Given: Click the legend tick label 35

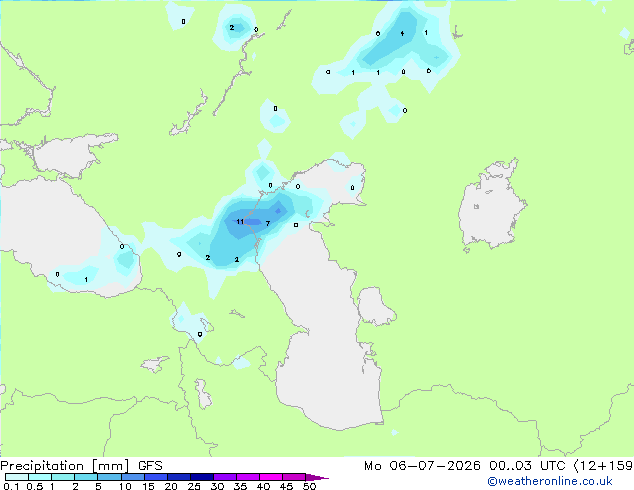Looking at the screenshot, I should [240, 486].
